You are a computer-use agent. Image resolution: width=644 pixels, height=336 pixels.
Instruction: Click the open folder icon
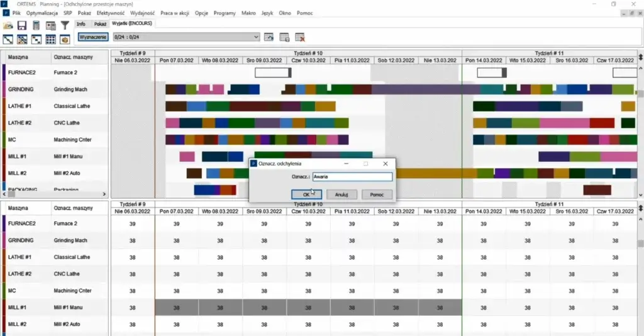(8, 26)
